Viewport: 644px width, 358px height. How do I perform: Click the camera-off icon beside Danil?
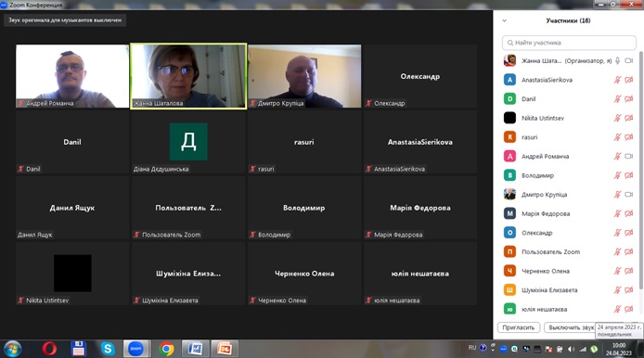click(629, 98)
